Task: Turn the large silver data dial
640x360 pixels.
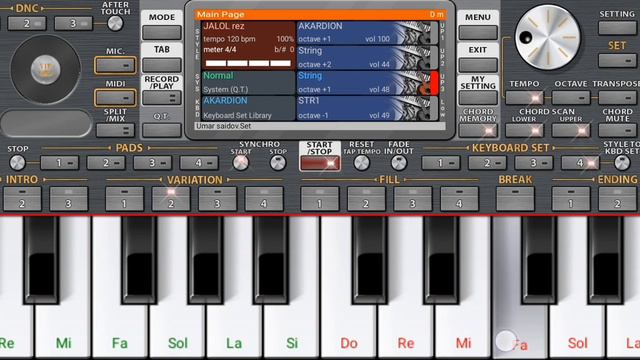Action: tap(547, 37)
